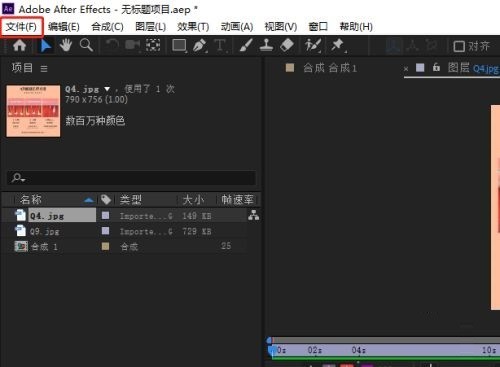Viewport: 500px width, 367px height.
Task: Toggle the 对齐 snapping checkbox
Action: (x=459, y=46)
